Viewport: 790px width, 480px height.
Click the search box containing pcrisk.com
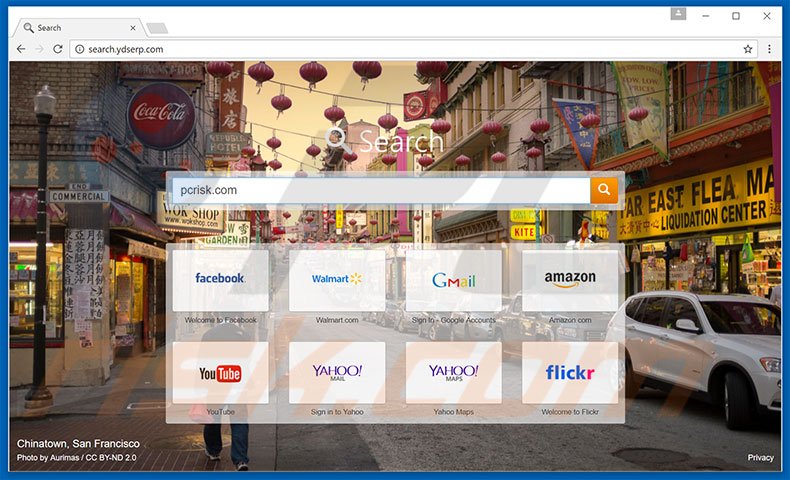[381, 190]
